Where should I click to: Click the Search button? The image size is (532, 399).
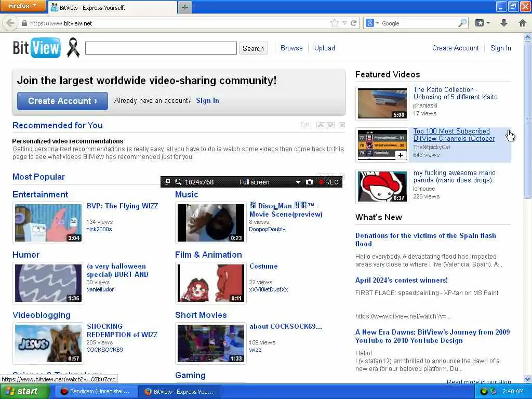(x=253, y=48)
